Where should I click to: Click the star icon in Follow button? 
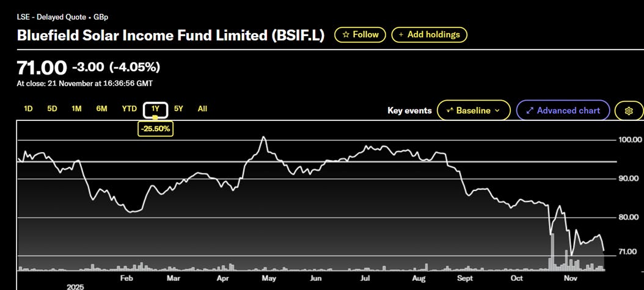click(x=346, y=35)
